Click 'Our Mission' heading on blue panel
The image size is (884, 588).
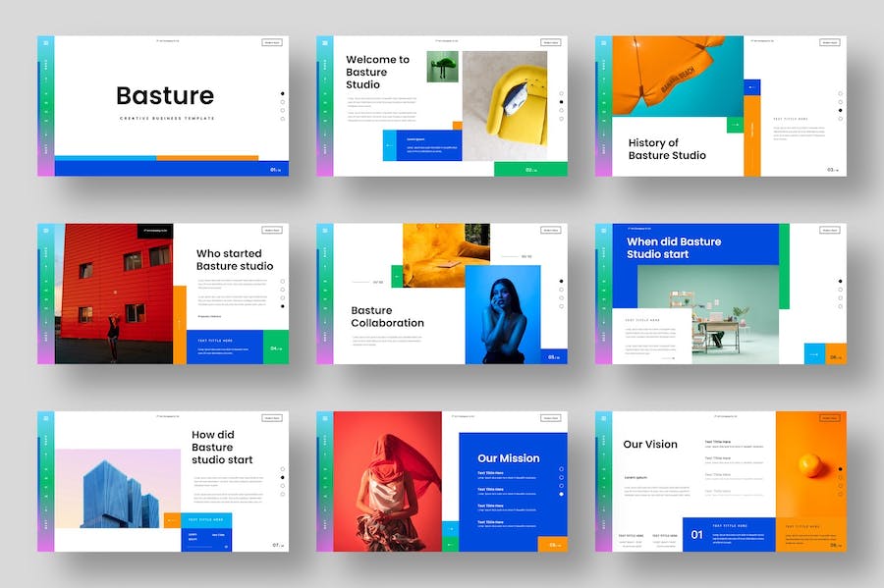508,458
